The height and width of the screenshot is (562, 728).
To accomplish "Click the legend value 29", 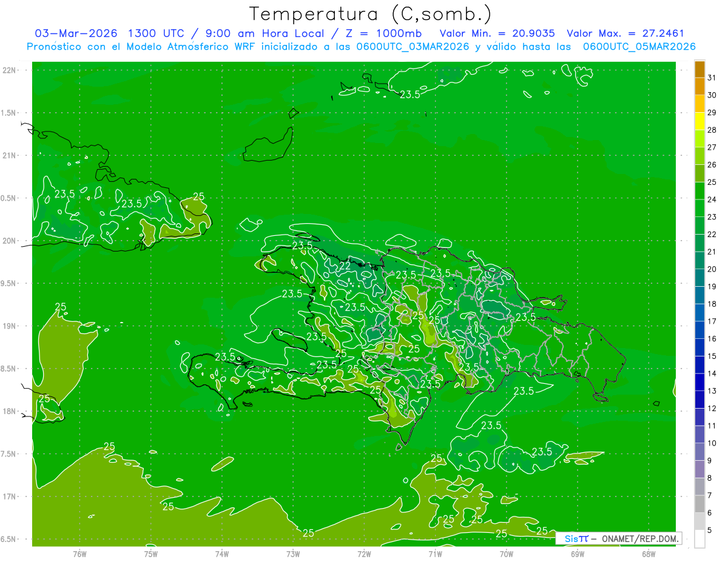I will [712, 112].
